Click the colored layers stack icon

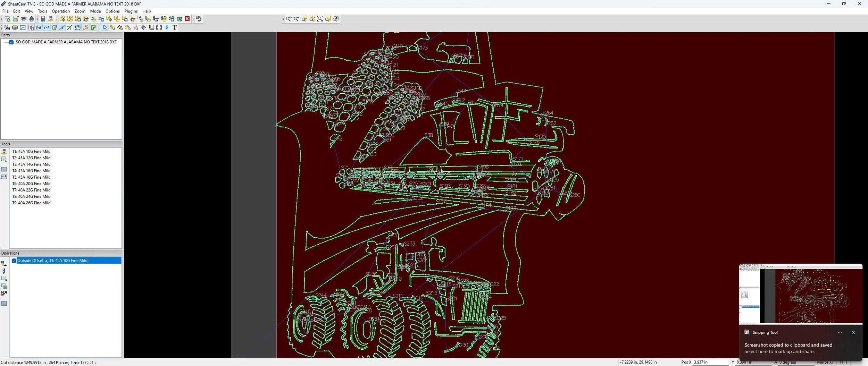15,27
